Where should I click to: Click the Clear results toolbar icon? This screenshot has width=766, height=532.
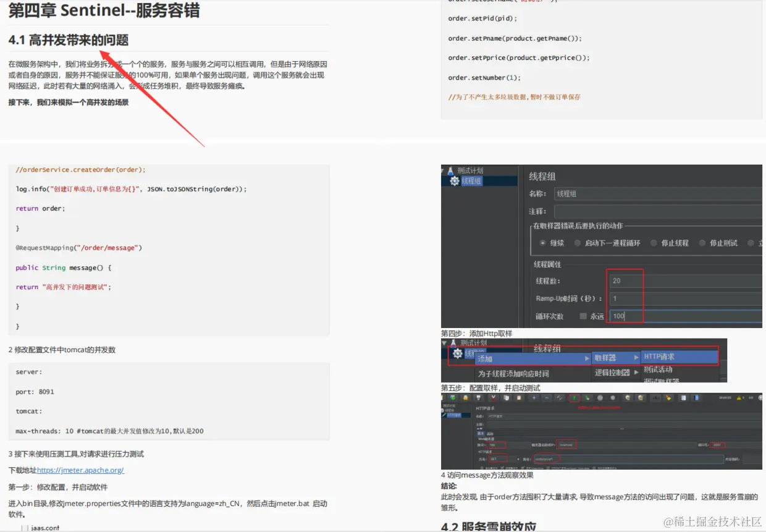628,397
